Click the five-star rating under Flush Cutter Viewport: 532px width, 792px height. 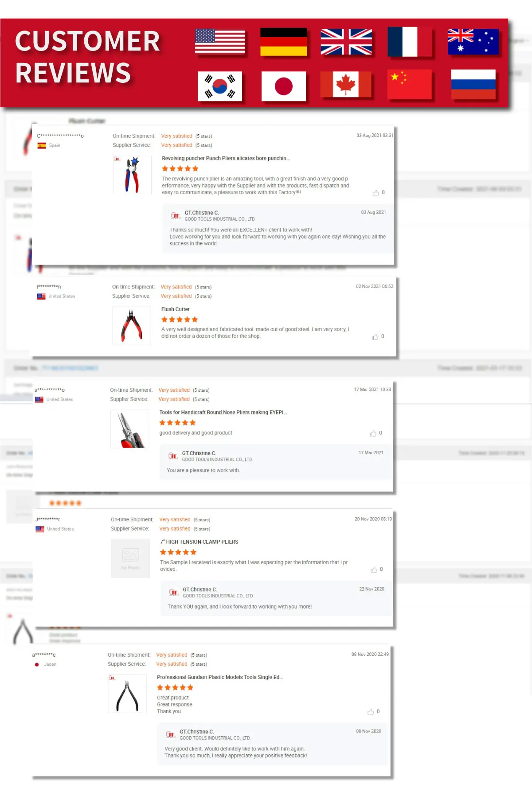[x=180, y=320]
